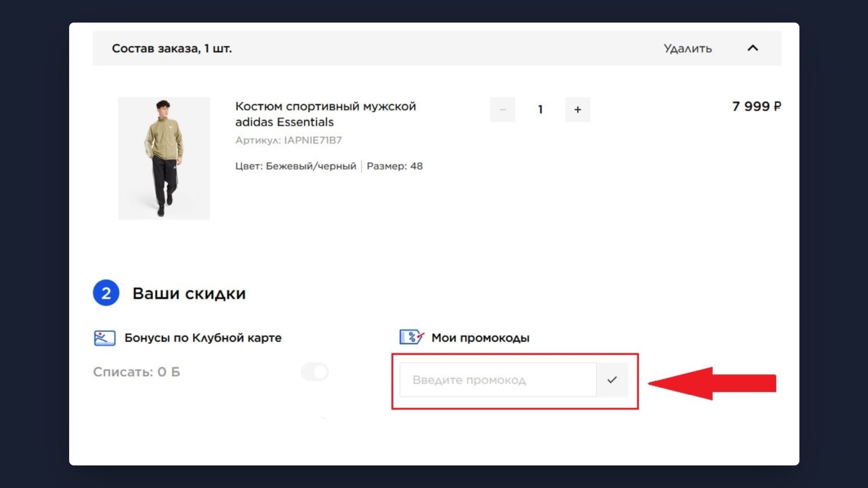Click Удалить to remove the item
Screen dimensions: 868x488
pyautogui.click(x=688, y=48)
